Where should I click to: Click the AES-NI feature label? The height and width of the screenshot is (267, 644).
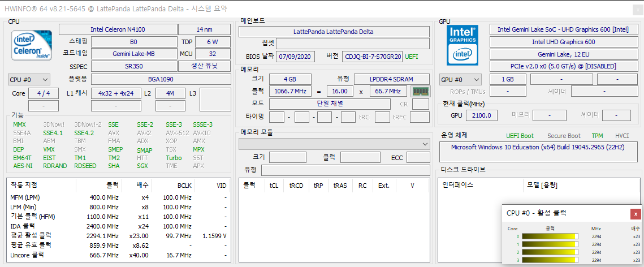pos(23,166)
